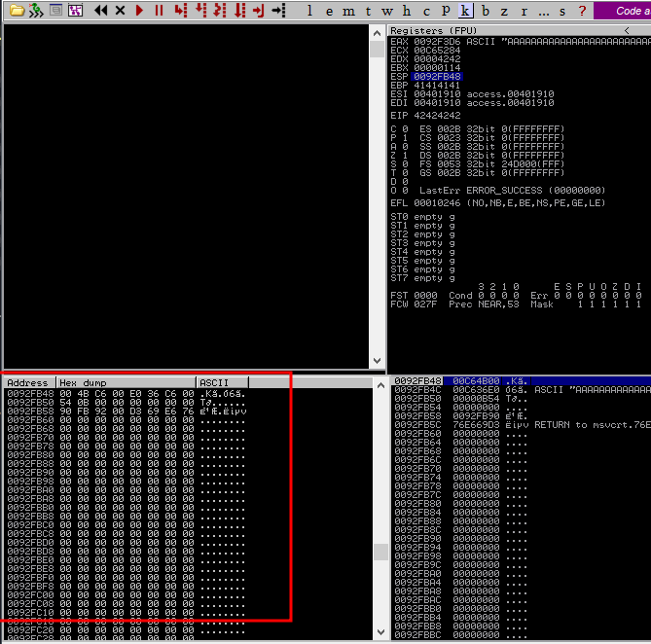Open the log window with 'l' button
This screenshot has width=651, height=644.
(309, 11)
